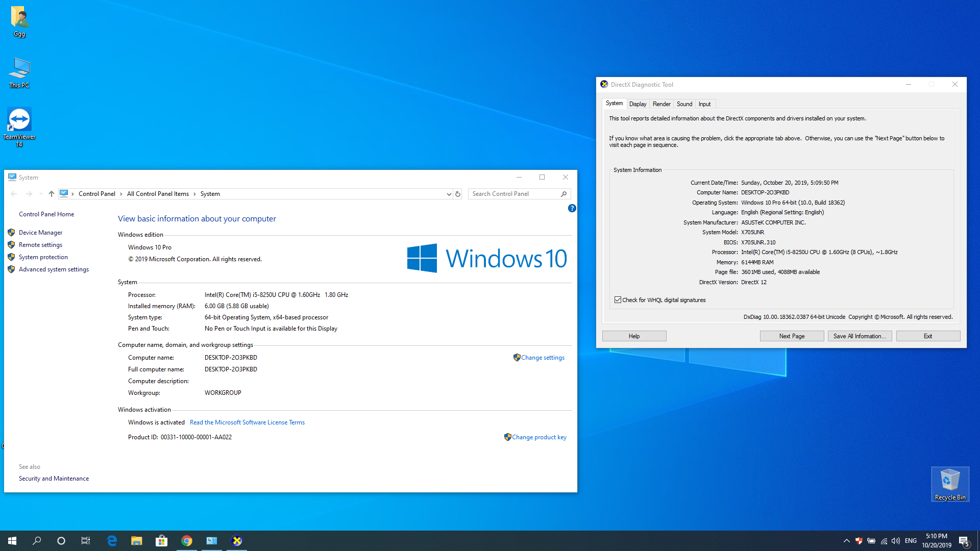
Task: Show hidden system tray icons
Action: coord(846,541)
